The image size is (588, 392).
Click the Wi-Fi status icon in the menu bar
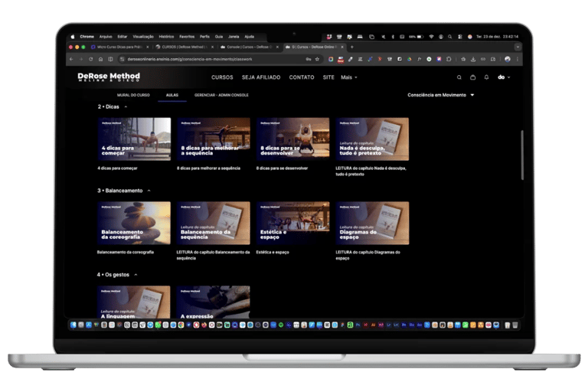tap(431, 37)
